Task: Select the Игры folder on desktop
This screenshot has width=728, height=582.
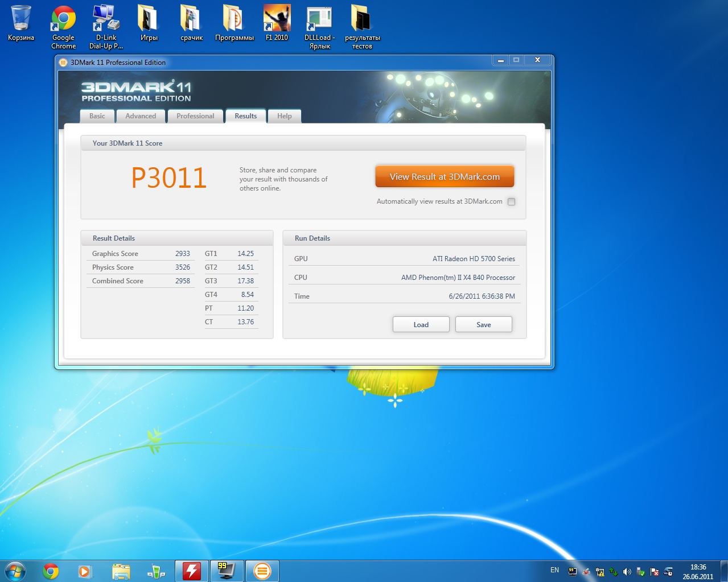Action: click(x=149, y=24)
